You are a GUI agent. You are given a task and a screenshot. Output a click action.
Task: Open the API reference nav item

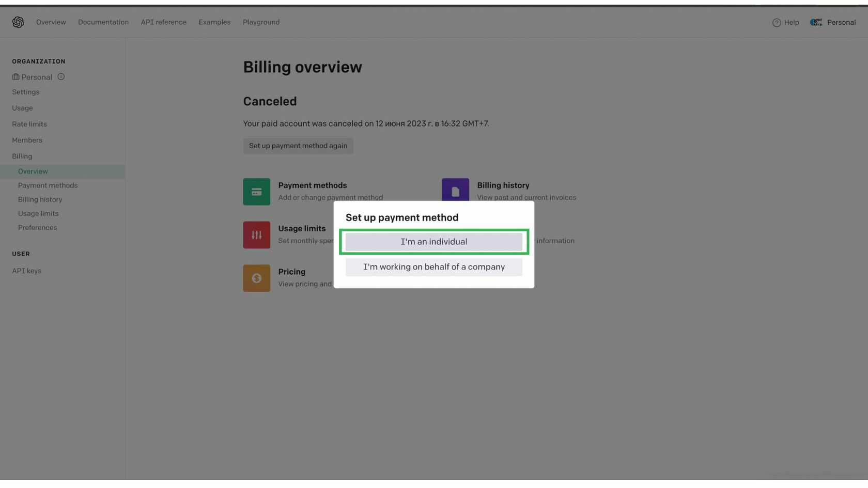tap(163, 22)
